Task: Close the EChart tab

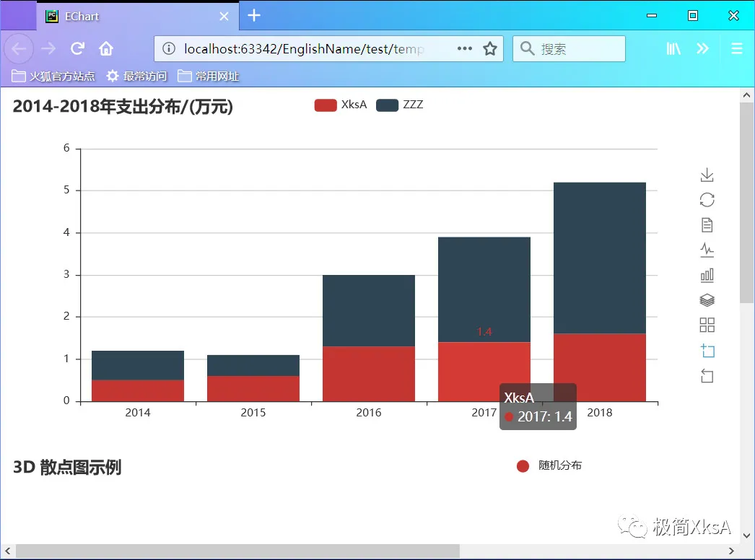Action: [224, 17]
